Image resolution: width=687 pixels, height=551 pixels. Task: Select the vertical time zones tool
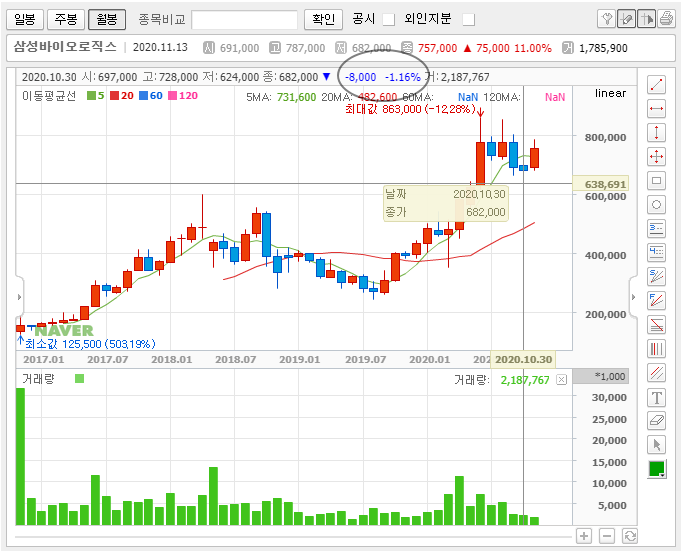click(656, 349)
